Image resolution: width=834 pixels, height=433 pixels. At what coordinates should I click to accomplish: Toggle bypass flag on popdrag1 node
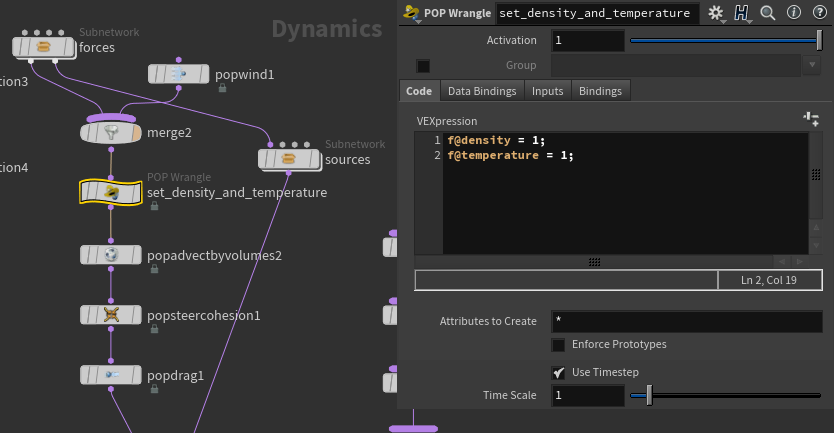87,374
